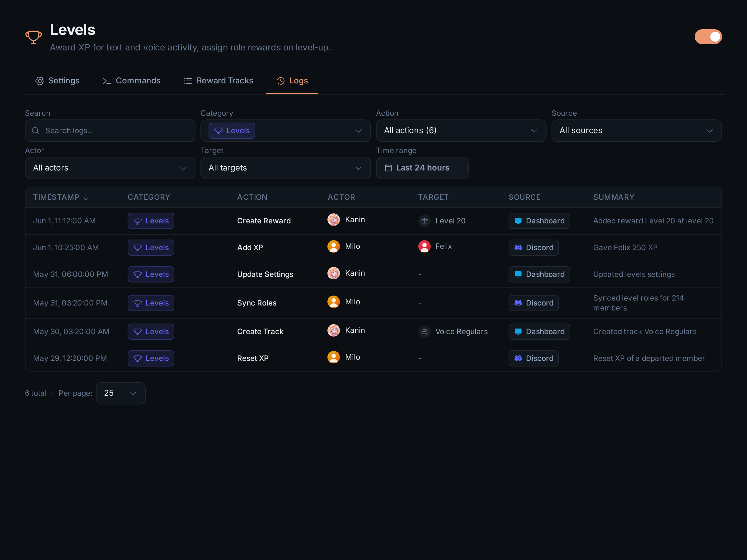Select the Logs tab

click(x=292, y=81)
